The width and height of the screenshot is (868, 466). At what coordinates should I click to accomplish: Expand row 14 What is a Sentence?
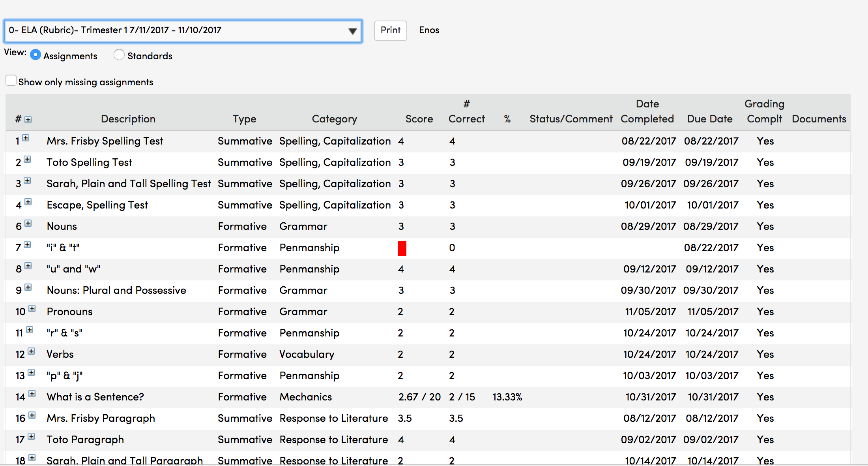point(32,394)
